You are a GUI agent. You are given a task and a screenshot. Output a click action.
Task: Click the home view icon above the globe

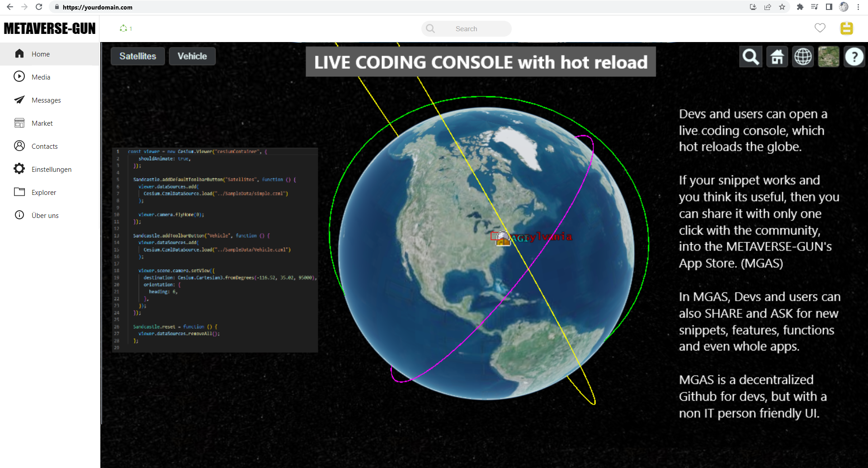pos(777,57)
